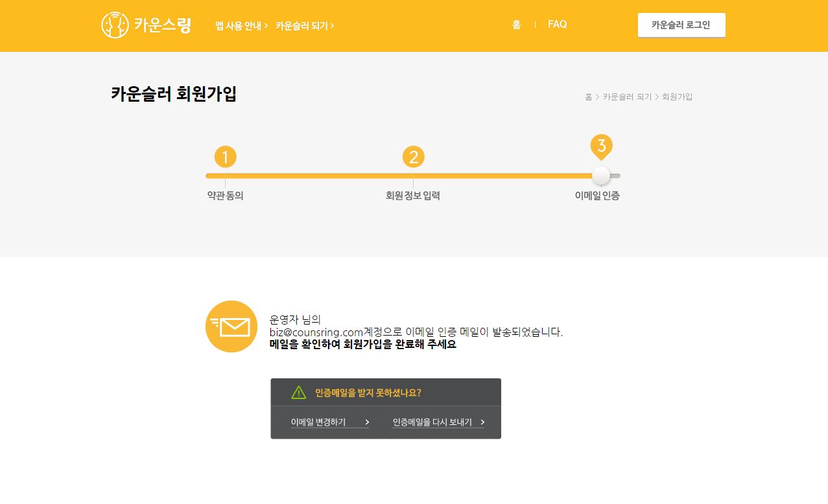Click 홈 in the breadcrumb
This screenshot has width=828, height=504.
(x=589, y=97)
